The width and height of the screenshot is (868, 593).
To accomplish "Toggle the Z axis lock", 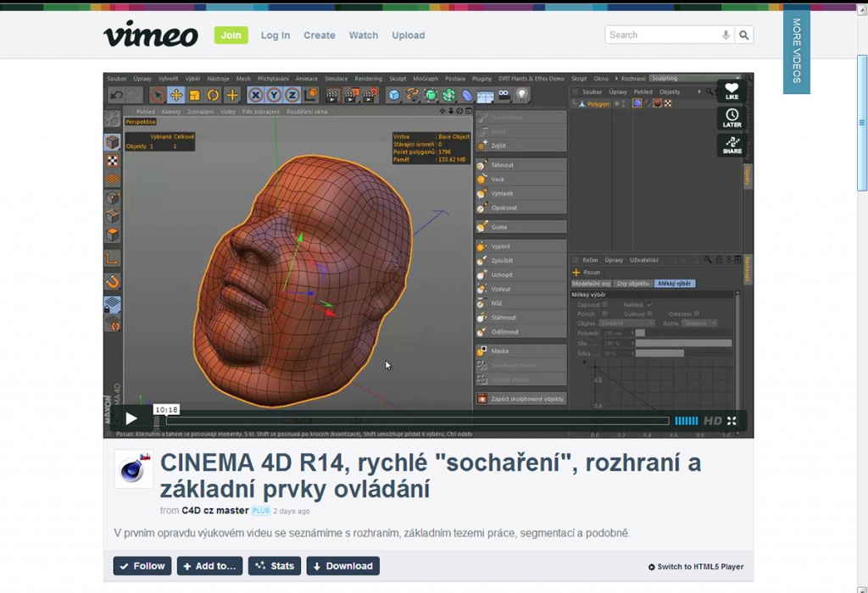I will point(292,95).
